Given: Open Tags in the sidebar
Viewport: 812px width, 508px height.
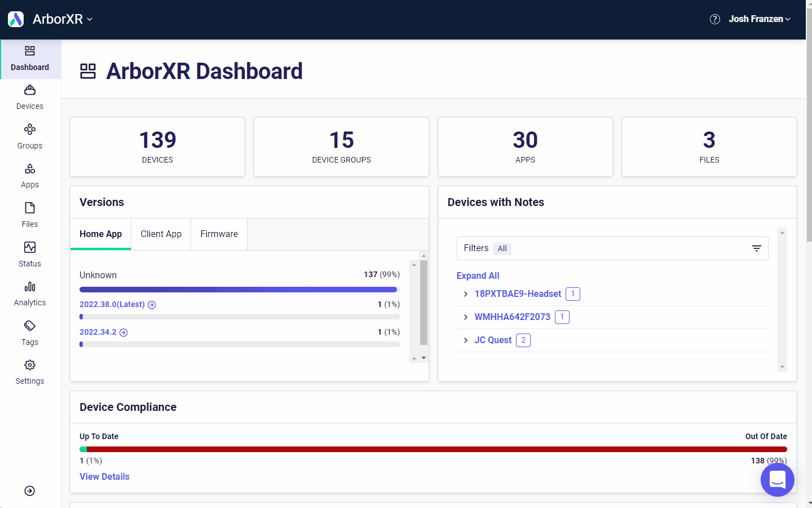Looking at the screenshot, I should click(x=30, y=334).
